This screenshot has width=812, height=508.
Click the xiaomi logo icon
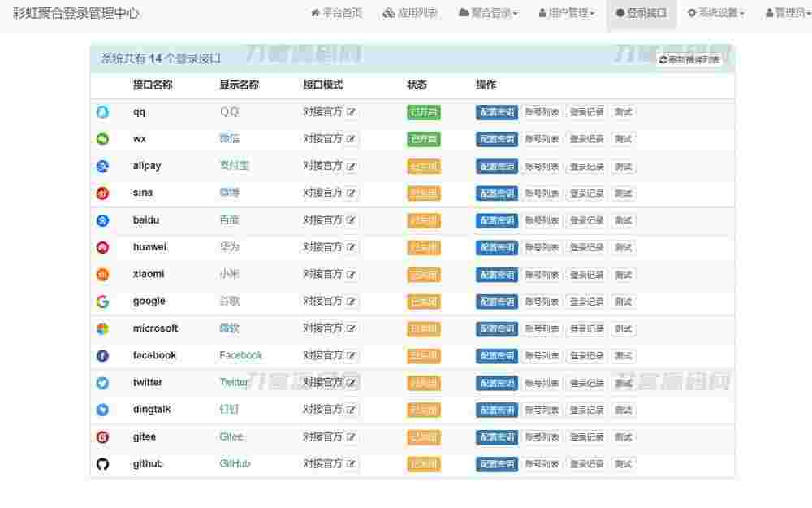102,274
